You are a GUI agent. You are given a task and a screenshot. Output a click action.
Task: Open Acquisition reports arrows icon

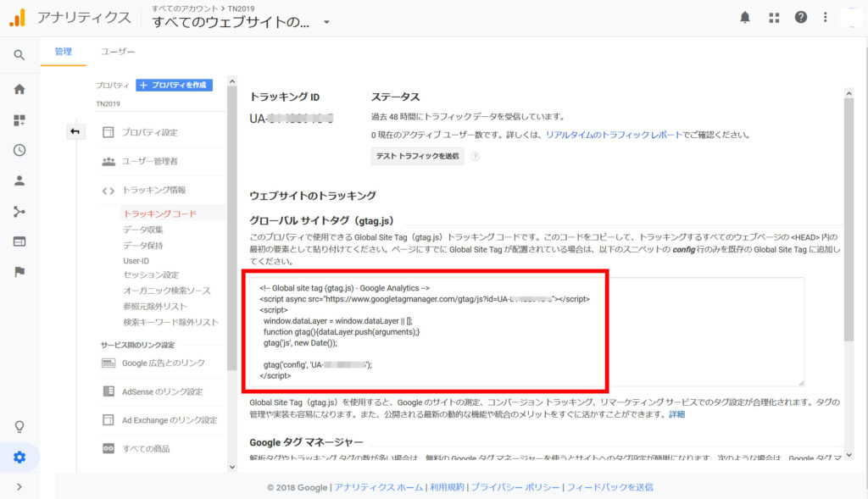click(19, 211)
